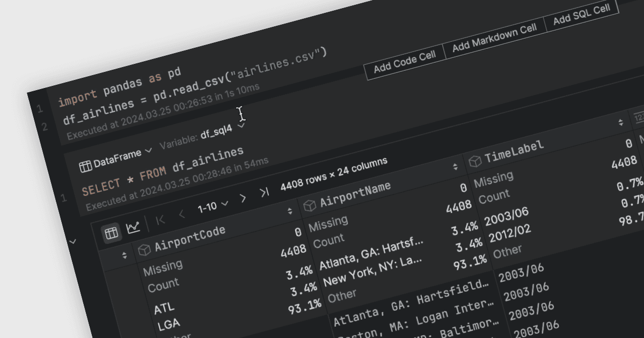Jump to the first page of rows
Image resolution: width=644 pixels, height=338 pixels.
tap(160, 221)
